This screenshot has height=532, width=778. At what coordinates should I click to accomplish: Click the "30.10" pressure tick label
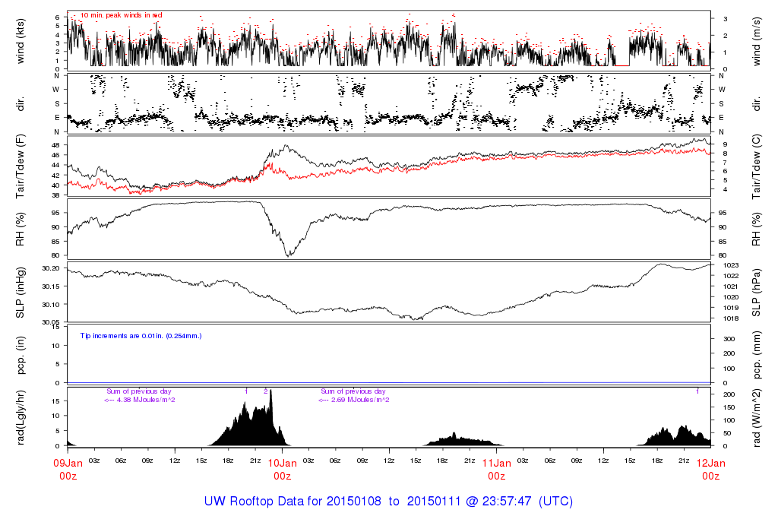point(51,305)
